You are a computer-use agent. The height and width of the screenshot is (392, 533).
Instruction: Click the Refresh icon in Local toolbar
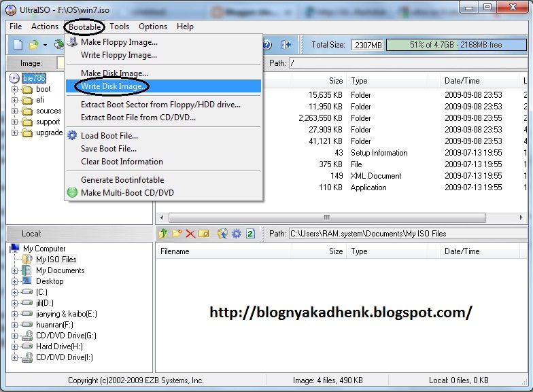pos(250,234)
